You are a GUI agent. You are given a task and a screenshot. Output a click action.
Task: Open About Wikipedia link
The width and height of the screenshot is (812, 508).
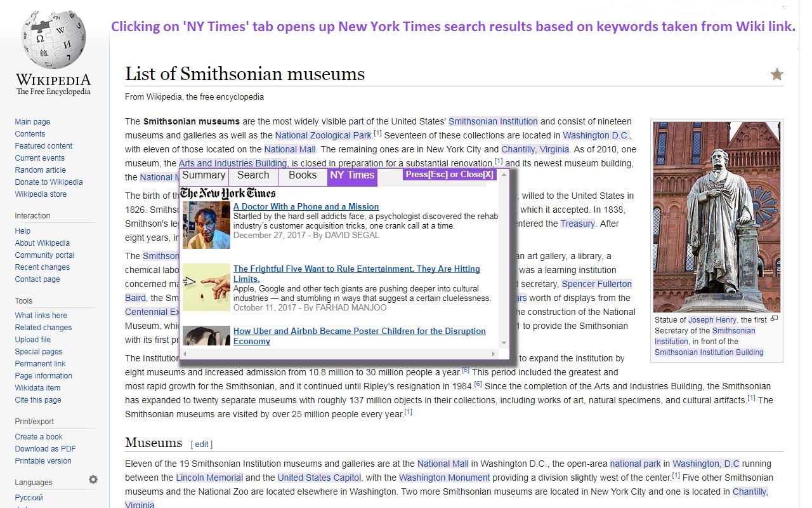43,243
